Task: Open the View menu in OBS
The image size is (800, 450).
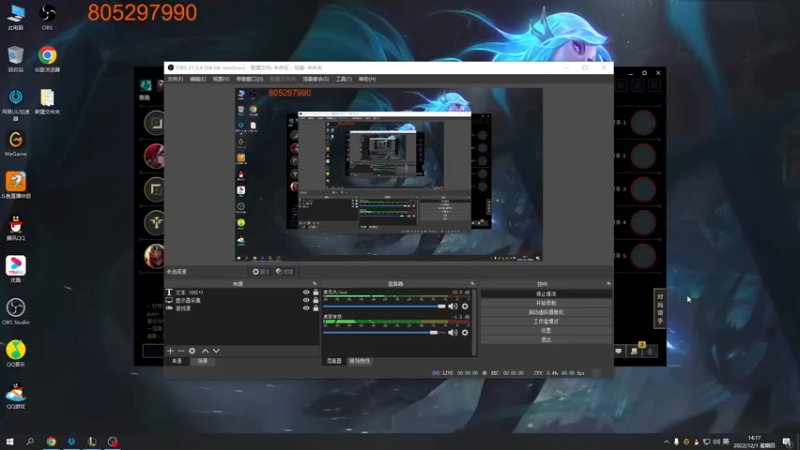Action: click(x=221, y=79)
